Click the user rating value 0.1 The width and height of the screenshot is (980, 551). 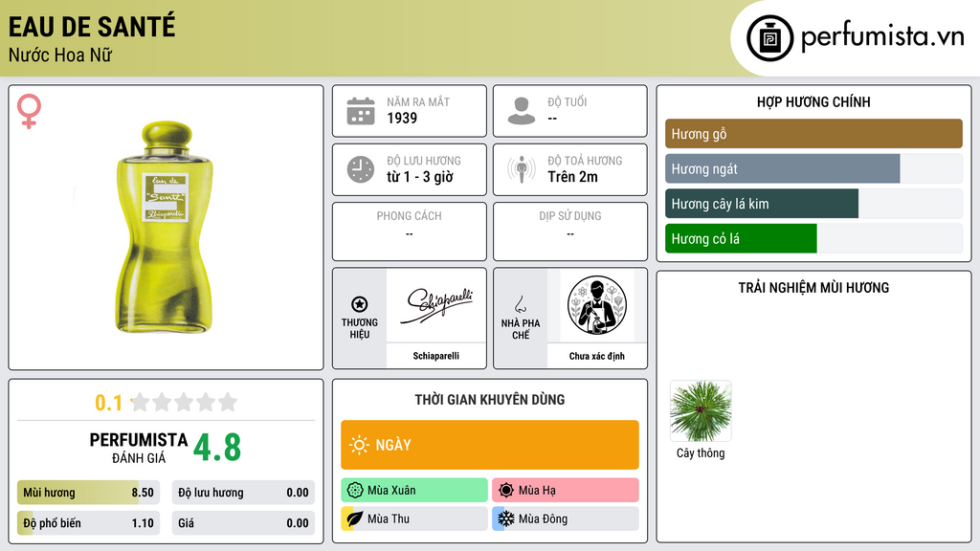109,403
